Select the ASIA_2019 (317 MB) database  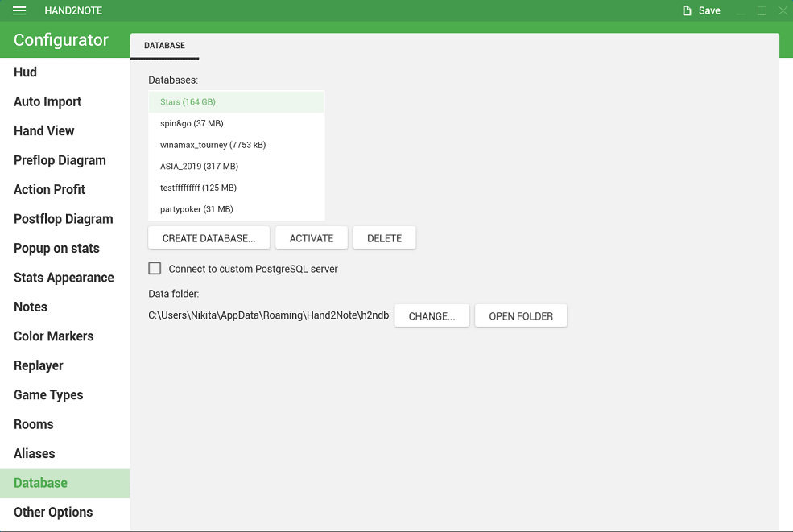pyautogui.click(x=236, y=167)
